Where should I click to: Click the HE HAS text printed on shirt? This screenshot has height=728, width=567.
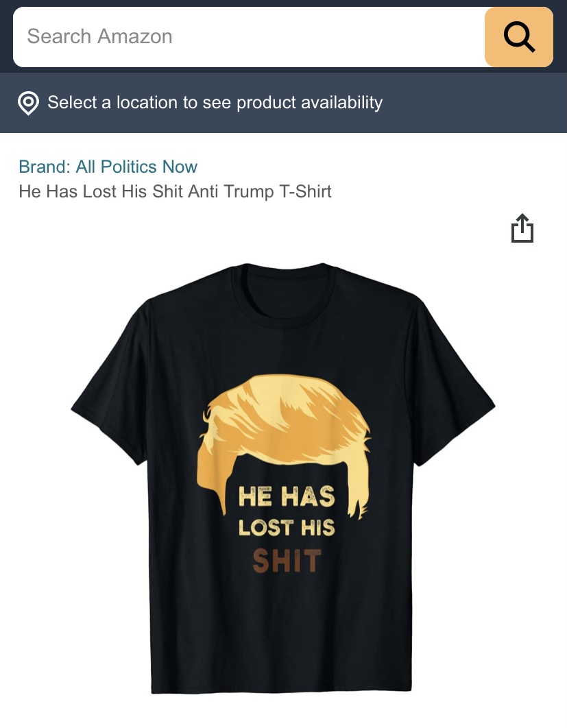(x=287, y=496)
